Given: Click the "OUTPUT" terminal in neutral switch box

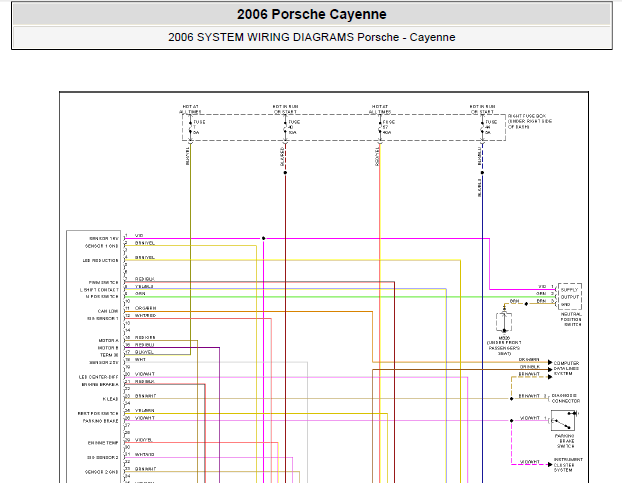Looking at the screenshot, I should [570, 297].
